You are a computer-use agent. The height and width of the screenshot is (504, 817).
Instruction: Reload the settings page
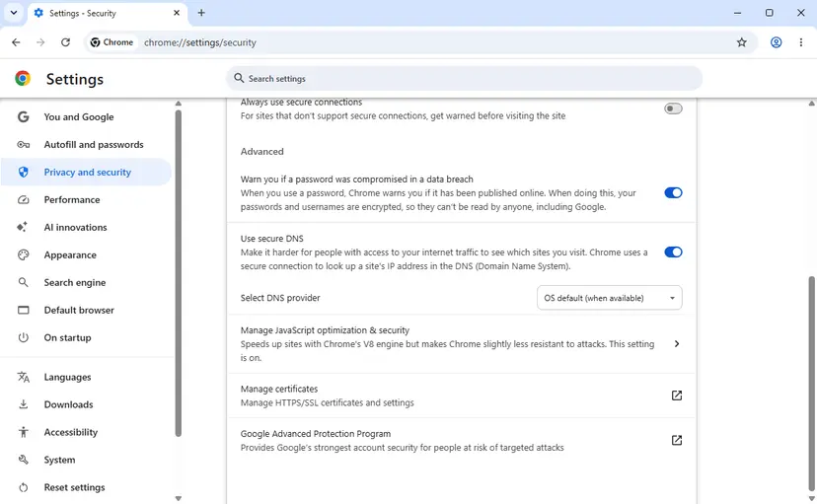tap(65, 42)
